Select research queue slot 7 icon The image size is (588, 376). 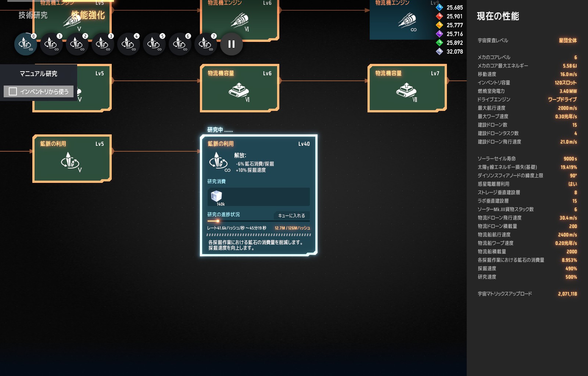click(x=205, y=44)
